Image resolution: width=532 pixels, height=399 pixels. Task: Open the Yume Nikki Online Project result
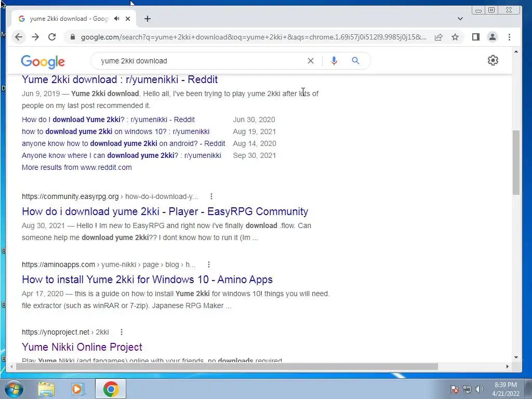coord(82,347)
